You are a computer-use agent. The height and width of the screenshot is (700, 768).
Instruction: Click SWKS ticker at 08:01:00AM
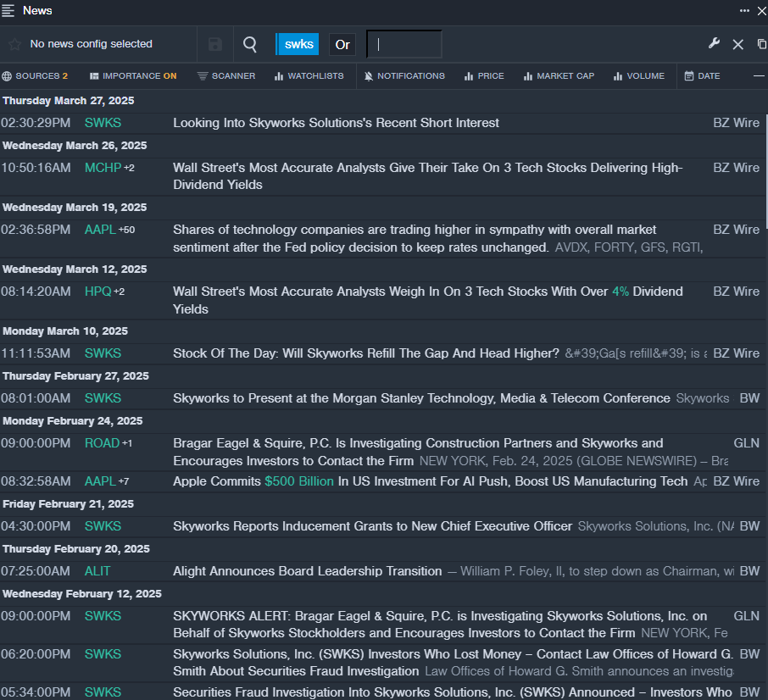pos(103,398)
